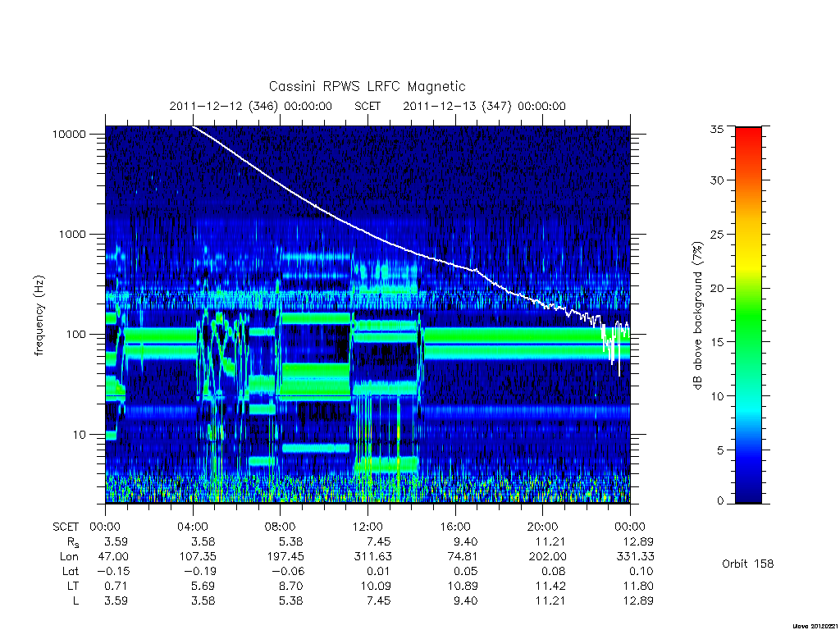Click the colorbar tick label 5

point(719,450)
